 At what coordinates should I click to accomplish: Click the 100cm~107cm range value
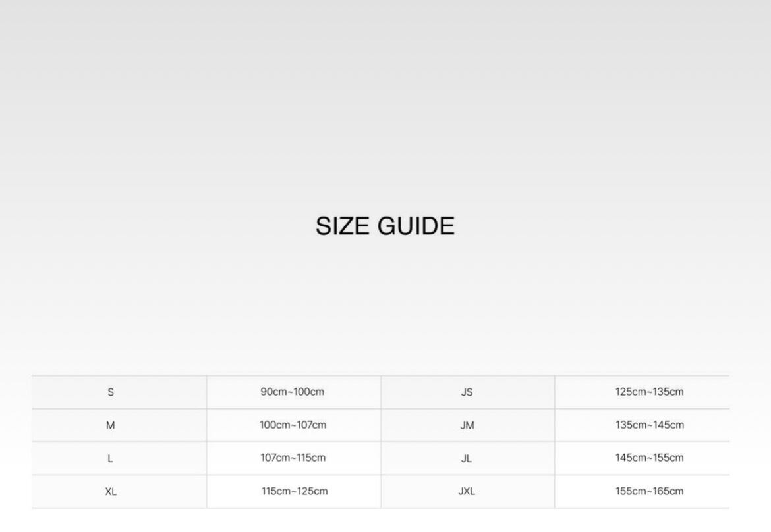pyautogui.click(x=293, y=425)
